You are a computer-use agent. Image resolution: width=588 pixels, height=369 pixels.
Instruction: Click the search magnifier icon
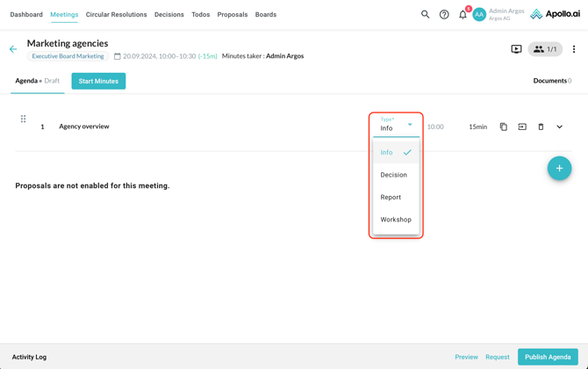(425, 14)
